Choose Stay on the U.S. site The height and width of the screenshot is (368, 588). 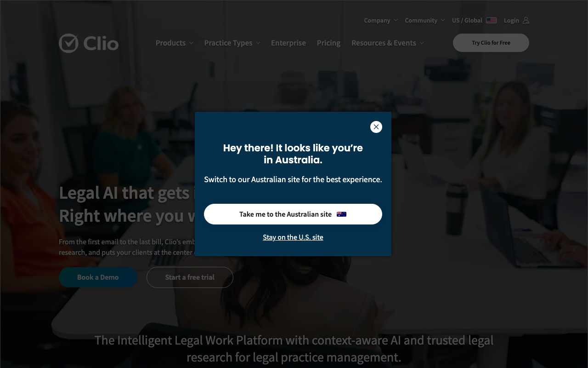click(293, 237)
